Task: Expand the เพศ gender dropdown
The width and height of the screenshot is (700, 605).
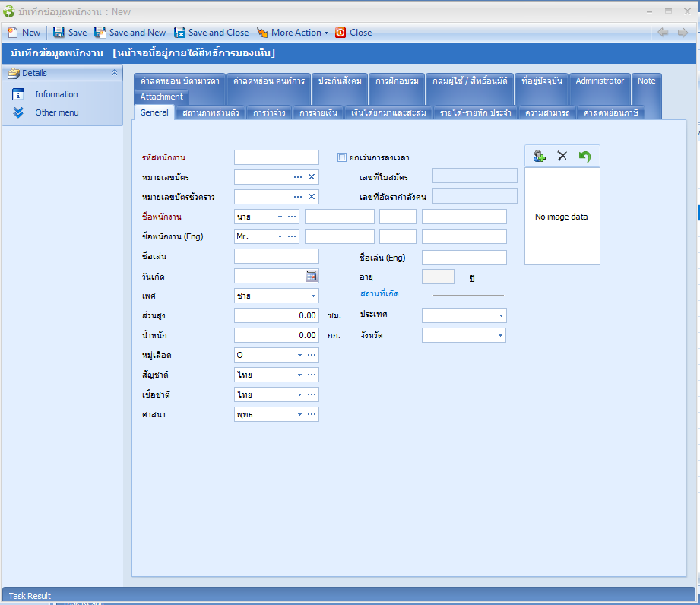Action: [x=313, y=296]
